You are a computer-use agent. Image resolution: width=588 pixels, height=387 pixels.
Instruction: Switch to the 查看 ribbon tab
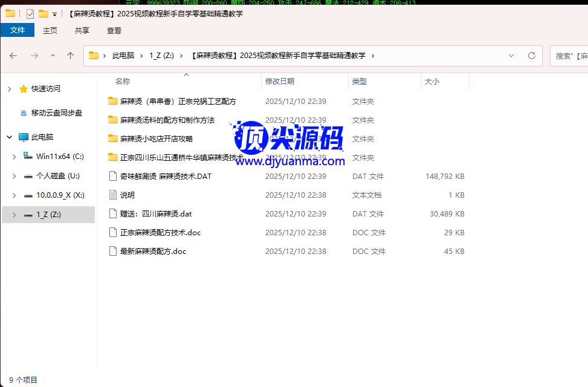[x=114, y=30]
